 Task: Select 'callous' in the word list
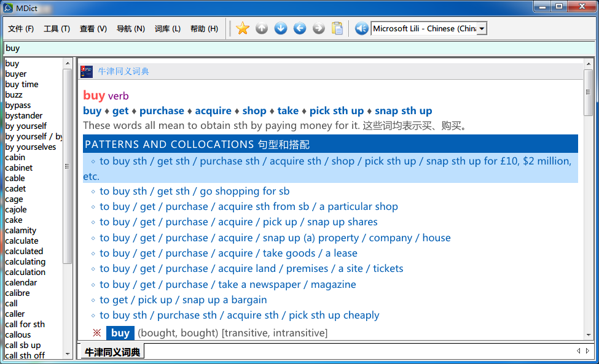[x=18, y=335]
